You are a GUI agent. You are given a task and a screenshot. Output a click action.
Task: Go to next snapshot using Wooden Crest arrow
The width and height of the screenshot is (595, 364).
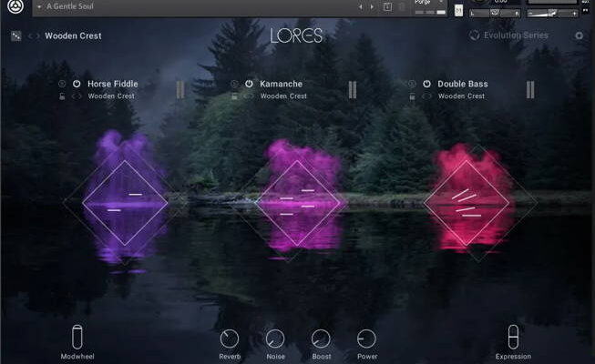point(37,36)
